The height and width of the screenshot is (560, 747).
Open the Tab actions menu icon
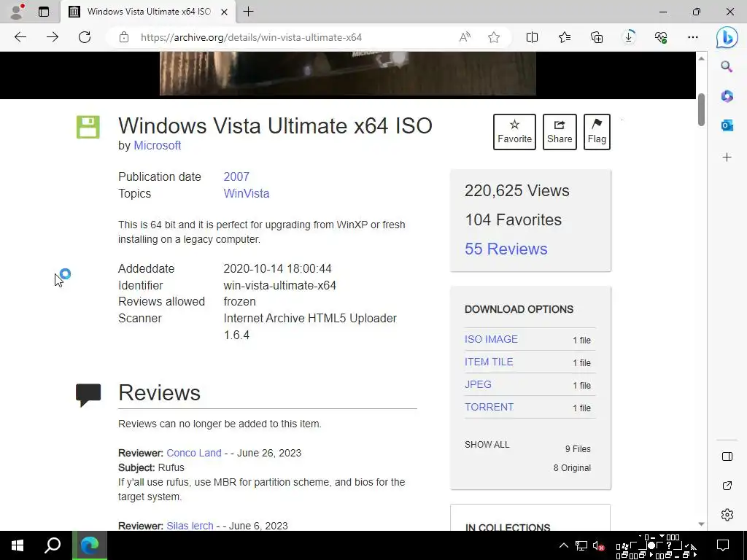click(x=44, y=12)
